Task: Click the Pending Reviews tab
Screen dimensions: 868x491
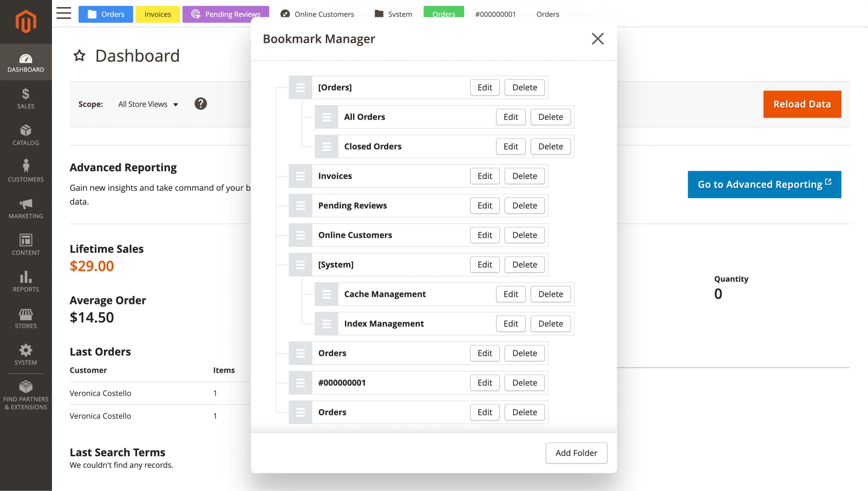Action: pos(226,14)
